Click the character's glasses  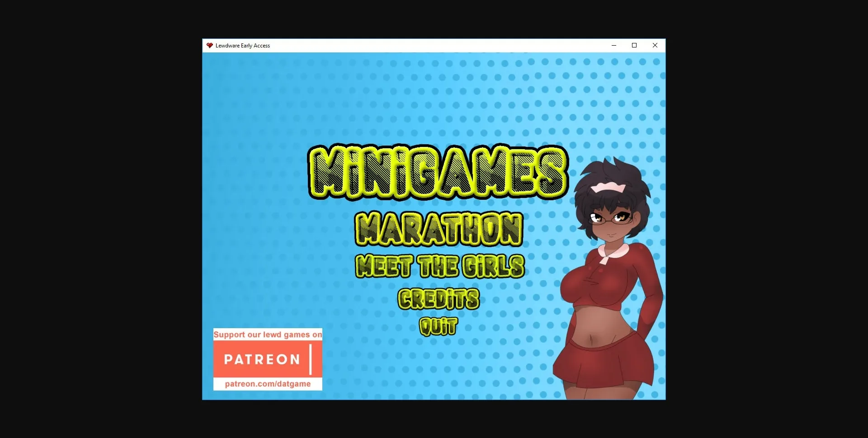[610, 219]
